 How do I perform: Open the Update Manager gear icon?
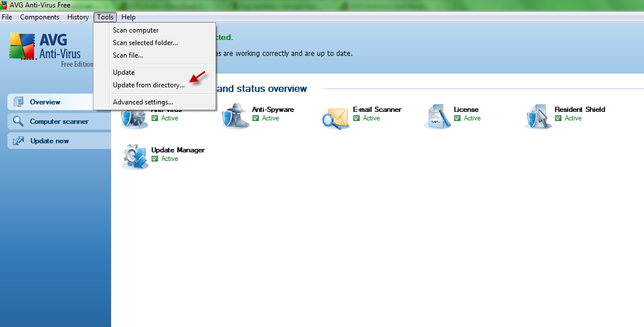pos(134,157)
